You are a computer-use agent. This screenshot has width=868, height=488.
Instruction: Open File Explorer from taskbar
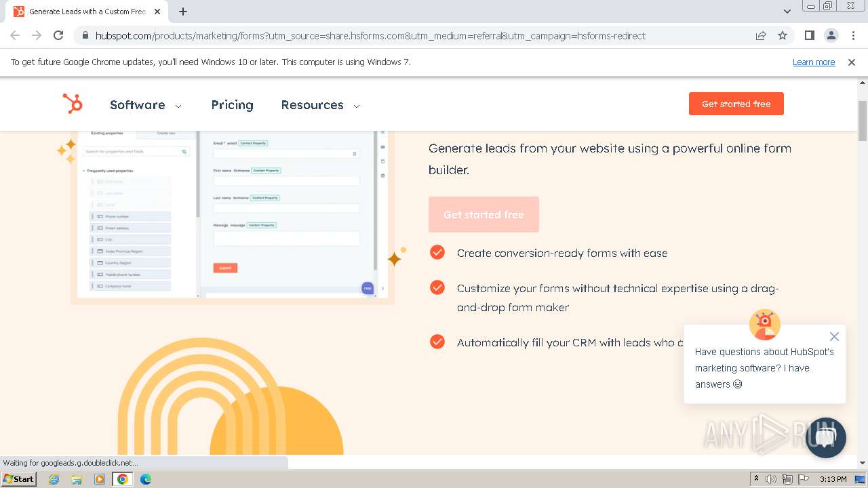[x=77, y=479]
